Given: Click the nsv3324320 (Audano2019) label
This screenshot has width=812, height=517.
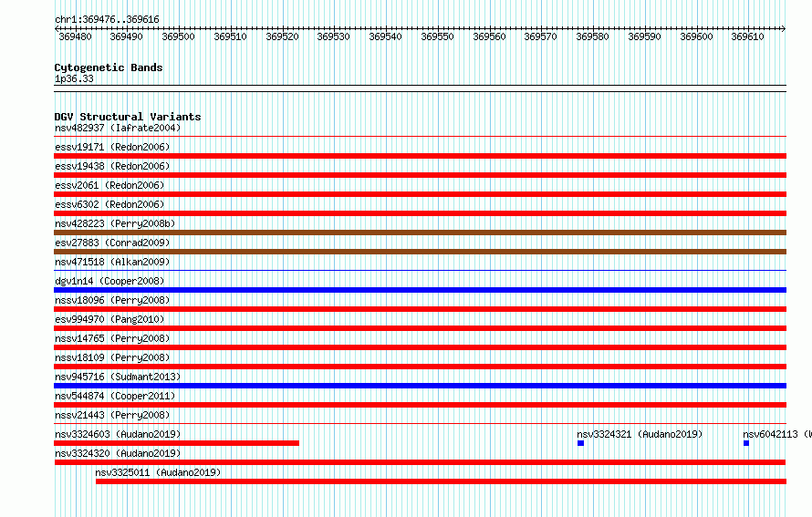Looking at the screenshot, I should point(118,453).
